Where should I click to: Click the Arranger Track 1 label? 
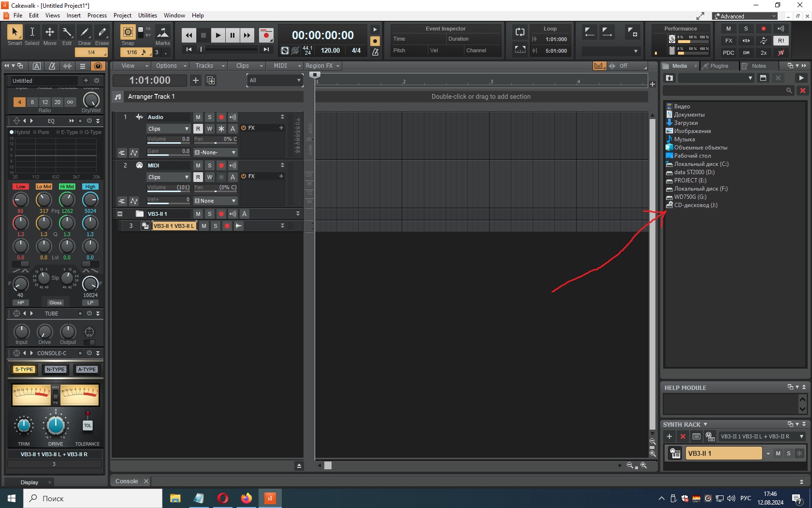[151, 97]
